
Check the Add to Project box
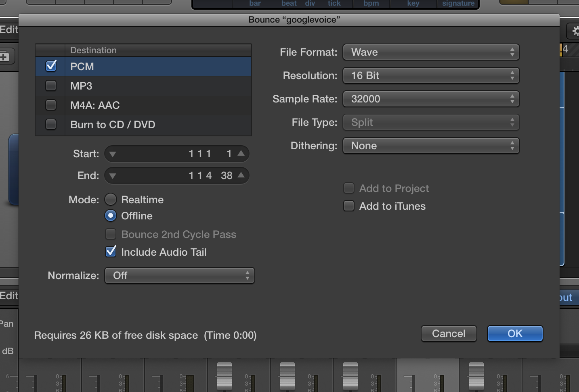click(x=349, y=188)
